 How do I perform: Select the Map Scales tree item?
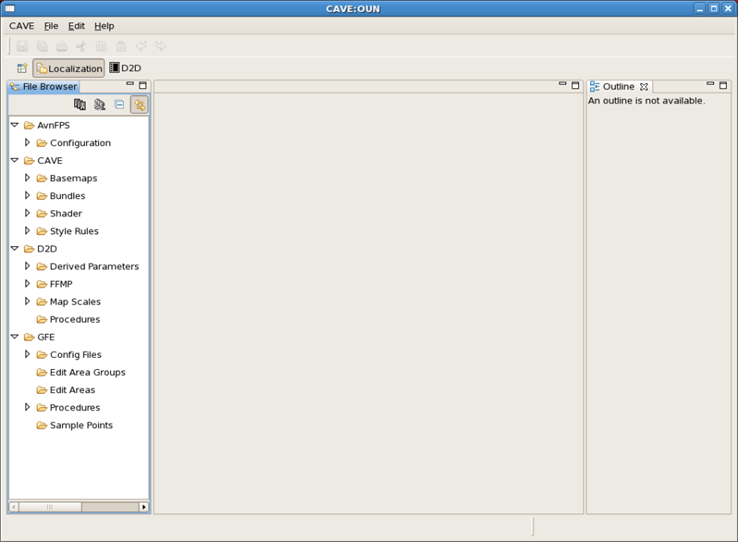click(75, 302)
